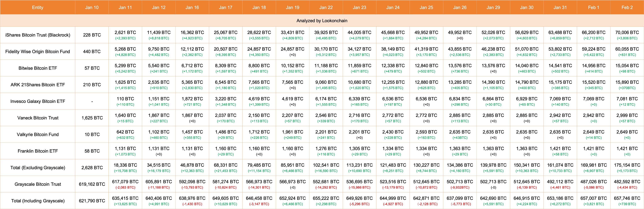Click the 2,621 BTC iShares Jan 11 cell
Screen dimensions: 644x209
point(125,35)
